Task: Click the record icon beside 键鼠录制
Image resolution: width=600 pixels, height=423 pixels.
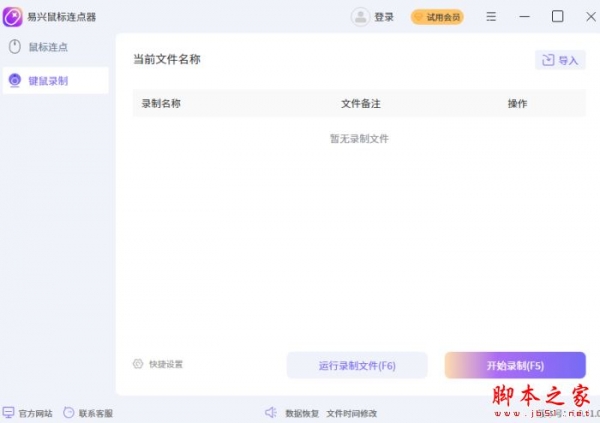Action: point(15,80)
